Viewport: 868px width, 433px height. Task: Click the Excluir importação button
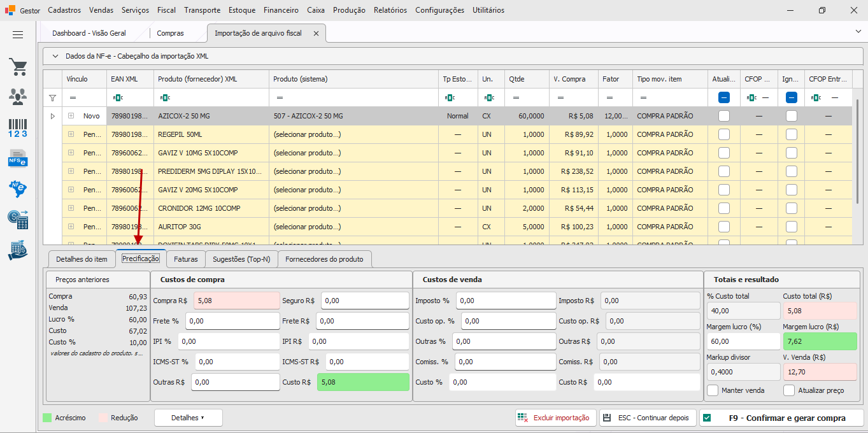coord(555,418)
